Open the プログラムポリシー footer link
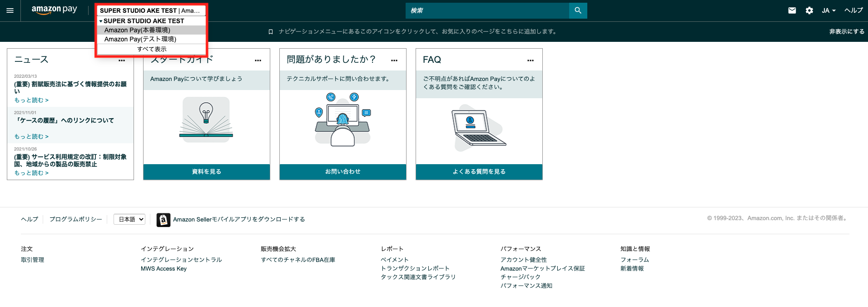The height and width of the screenshot is (307, 868). coord(76,219)
